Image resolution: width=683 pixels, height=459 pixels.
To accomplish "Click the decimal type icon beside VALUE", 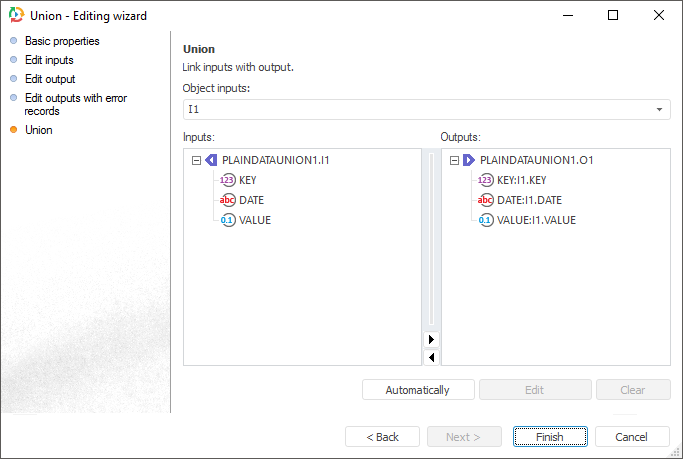I will (x=228, y=220).
